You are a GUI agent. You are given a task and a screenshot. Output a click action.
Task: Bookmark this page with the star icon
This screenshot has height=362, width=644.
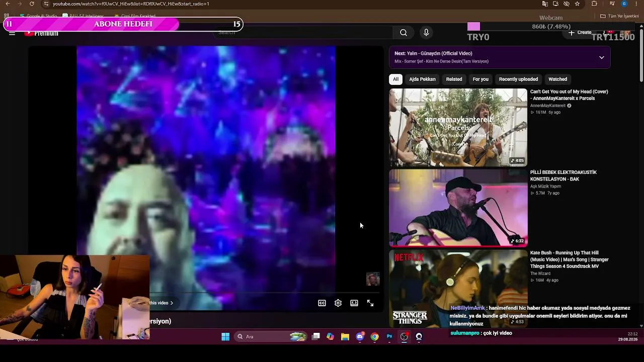pyautogui.click(x=577, y=4)
